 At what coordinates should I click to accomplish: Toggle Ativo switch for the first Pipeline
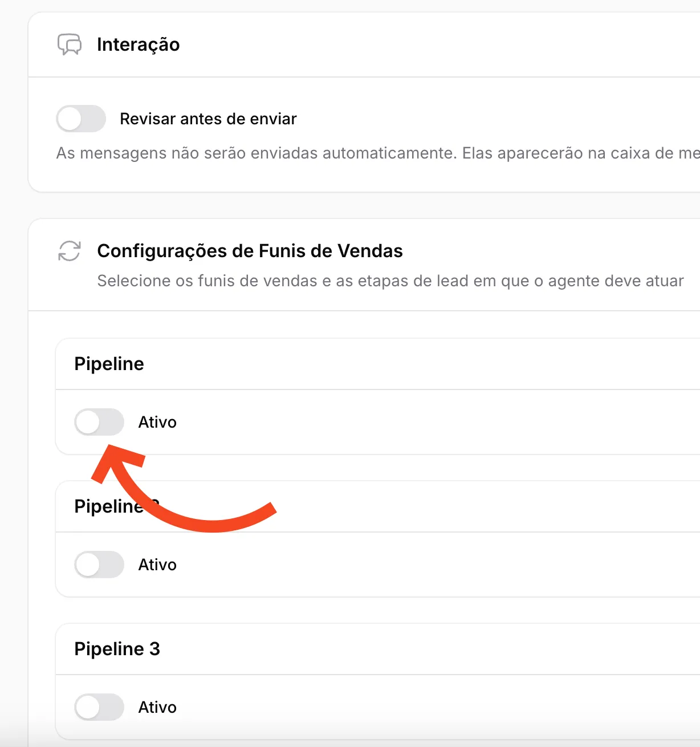[99, 422]
